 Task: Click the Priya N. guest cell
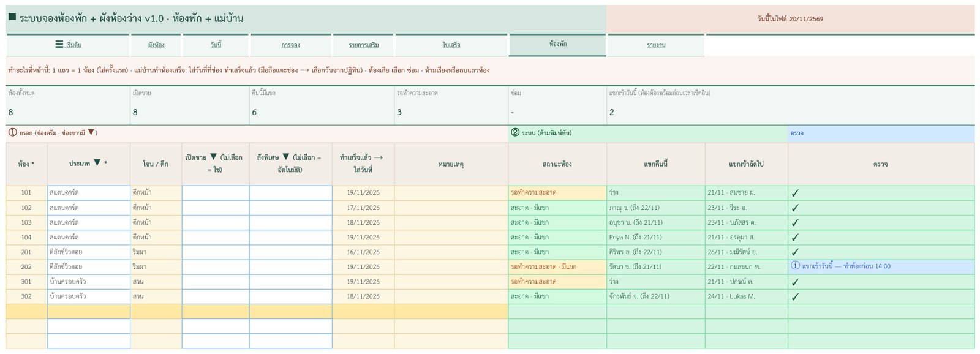click(656, 237)
